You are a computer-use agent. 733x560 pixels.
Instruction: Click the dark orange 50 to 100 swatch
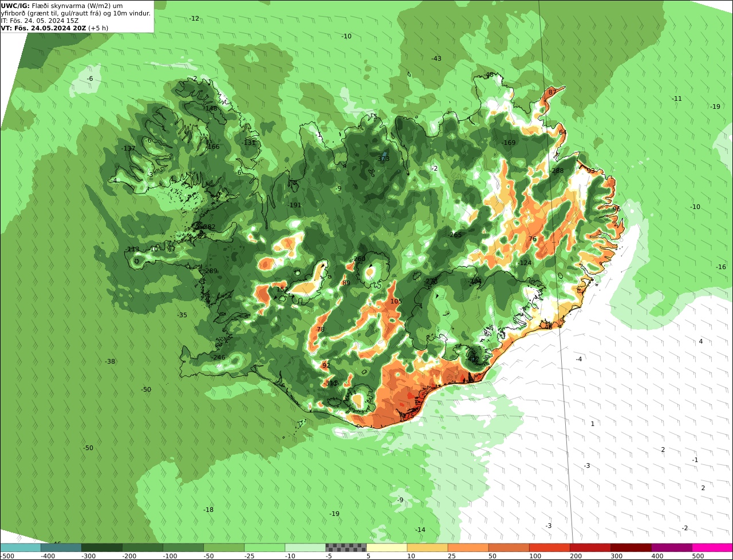[x=509, y=547]
